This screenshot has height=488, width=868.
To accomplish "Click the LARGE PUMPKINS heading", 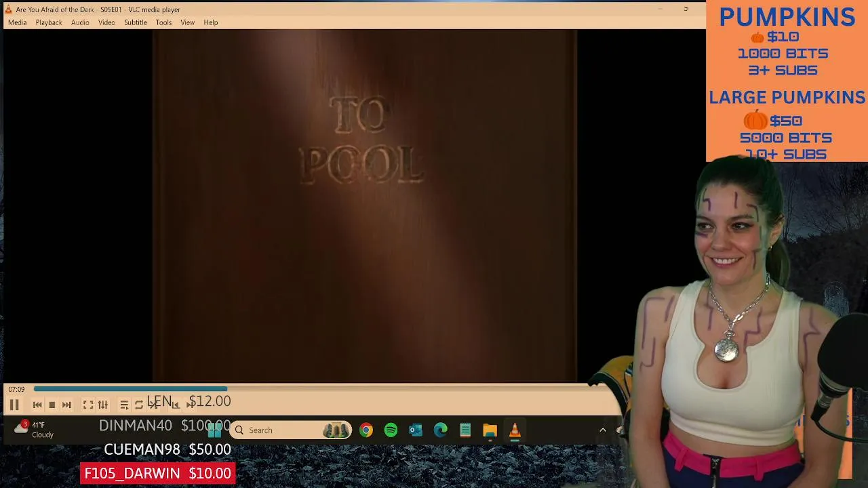I will 787,98.
